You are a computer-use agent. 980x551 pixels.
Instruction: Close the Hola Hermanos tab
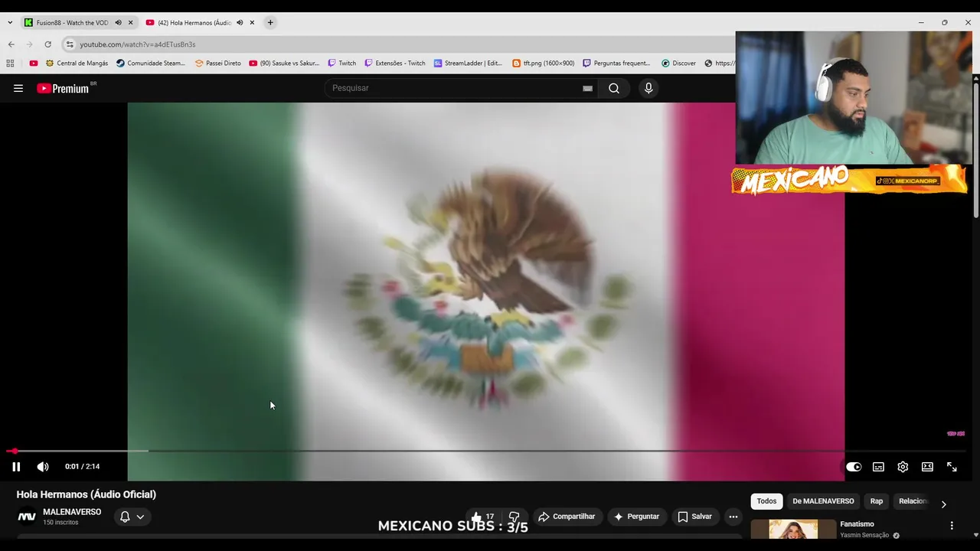(x=252, y=23)
